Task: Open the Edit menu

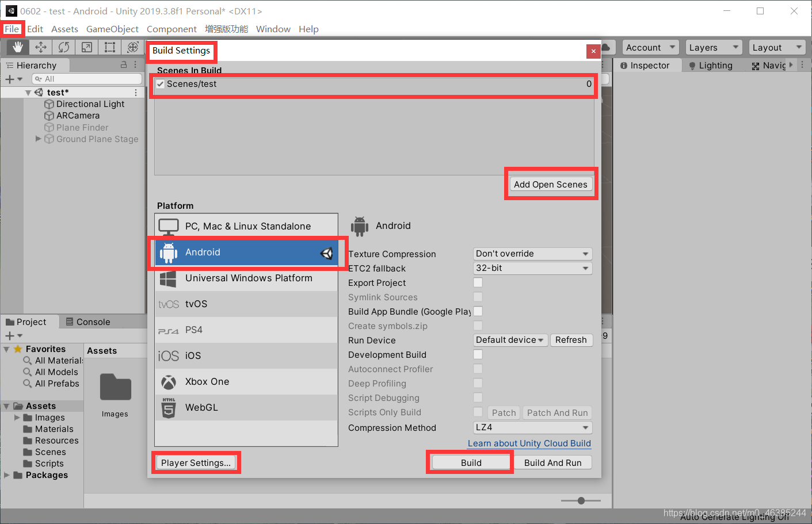Action: (x=35, y=29)
